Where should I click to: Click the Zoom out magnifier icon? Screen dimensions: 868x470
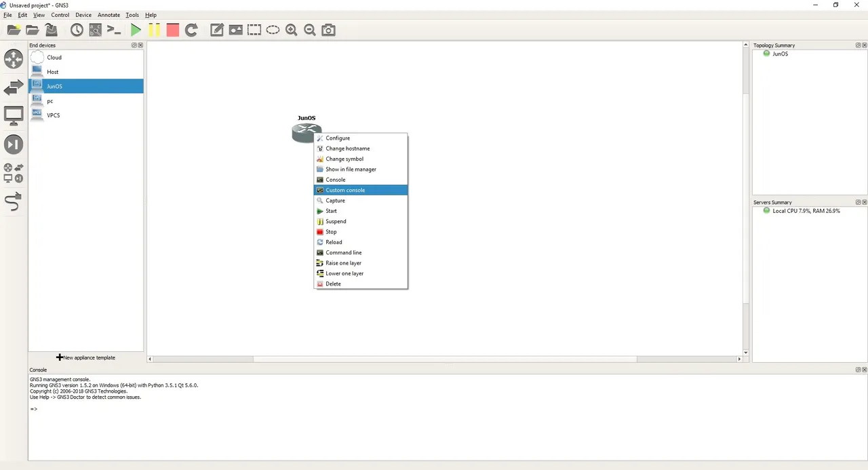pyautogui.click(x=310, y=30)
